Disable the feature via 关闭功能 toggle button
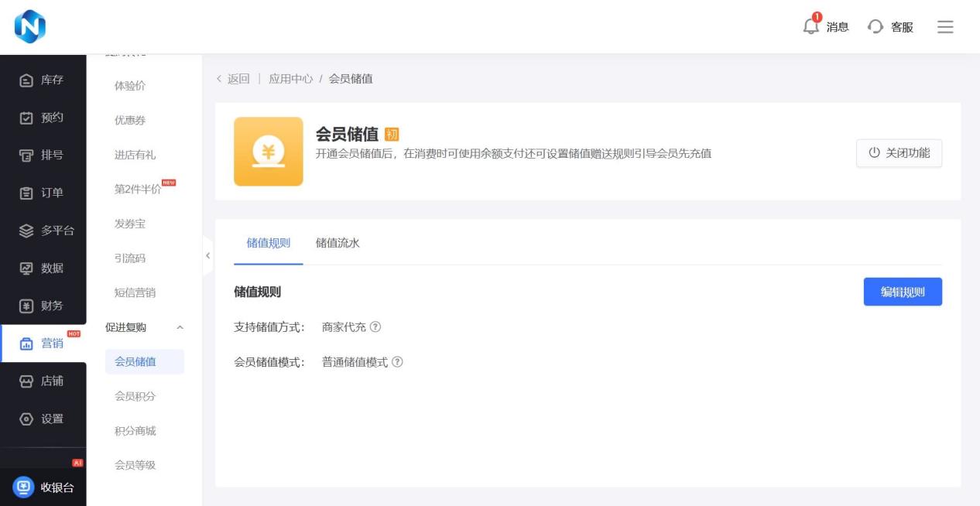Image resolution: width=980 pixels, height=506 pixels. (x=899, y=152)
